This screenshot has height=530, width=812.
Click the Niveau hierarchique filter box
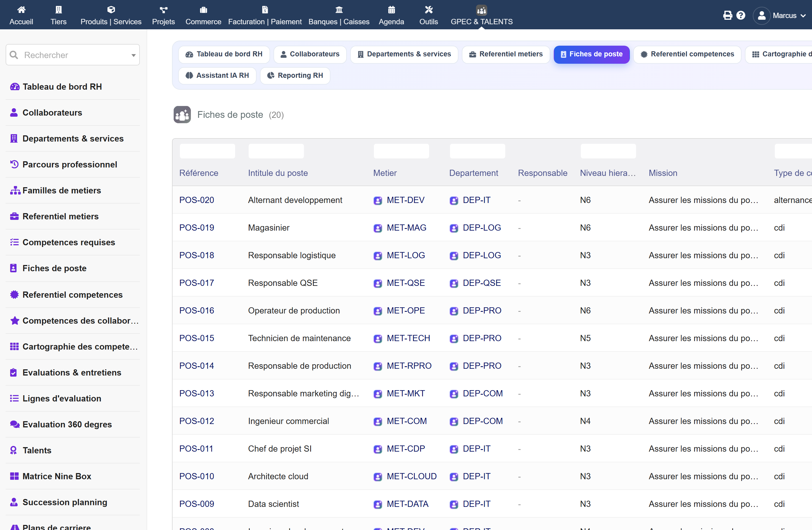click(x=608, y=151)
